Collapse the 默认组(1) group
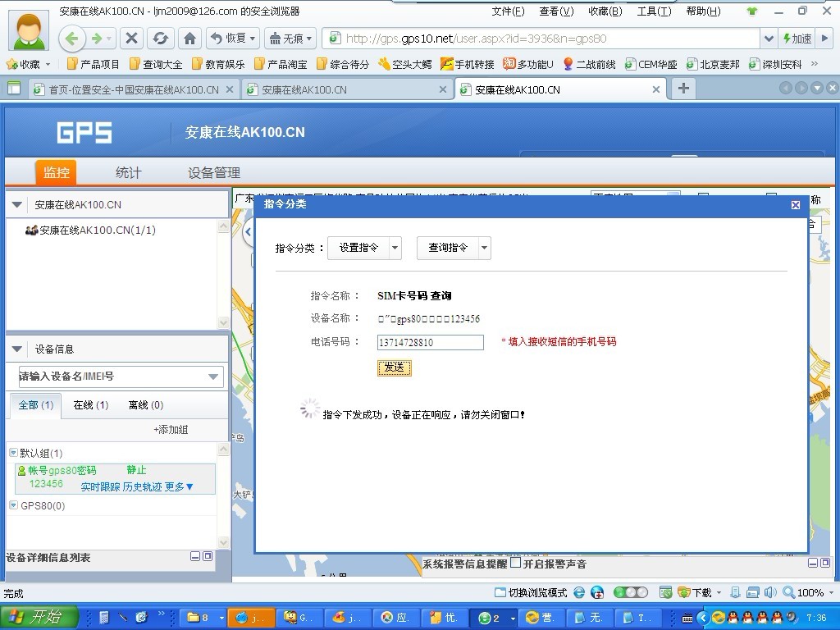Screen dimensions: 840x630 click(x=14, y=453)
